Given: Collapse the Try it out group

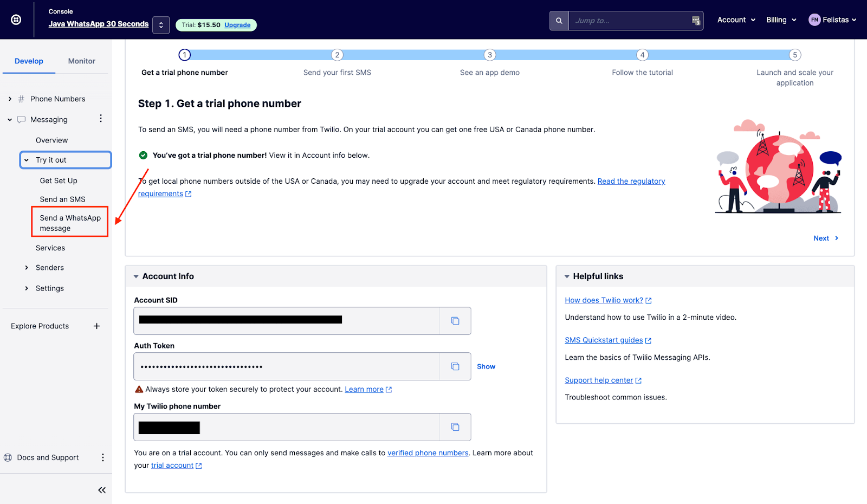Looking at the screenshot, I should pyautogui.click(x=66, y=160).
